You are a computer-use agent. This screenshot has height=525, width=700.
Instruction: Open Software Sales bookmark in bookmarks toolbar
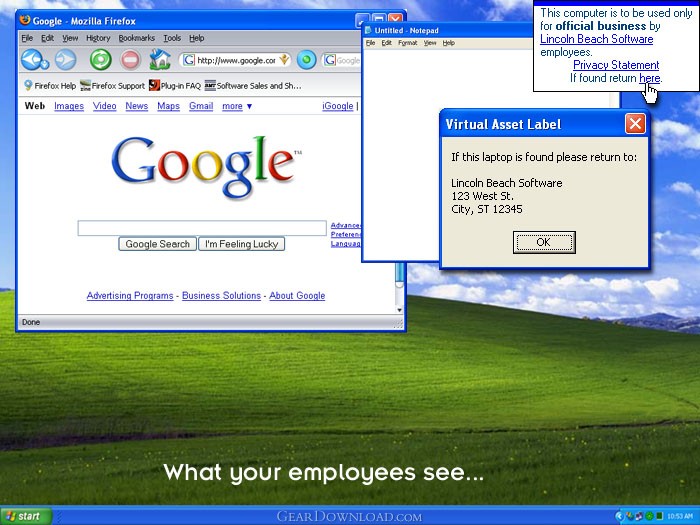pos(252,86)
